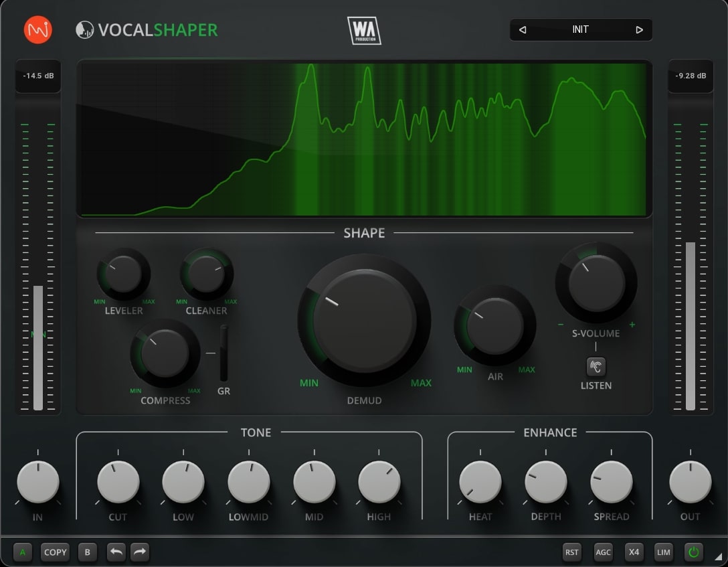The width and height of the screenshot is (728, 567).
Task: Click the COPY button
Action: coord(55,552)
